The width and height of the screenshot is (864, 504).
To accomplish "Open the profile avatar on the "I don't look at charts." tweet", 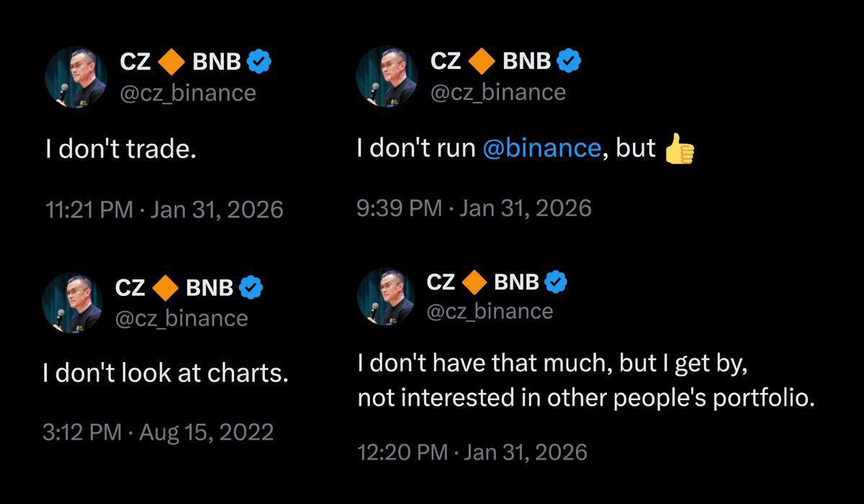I will tap(73, 303).
